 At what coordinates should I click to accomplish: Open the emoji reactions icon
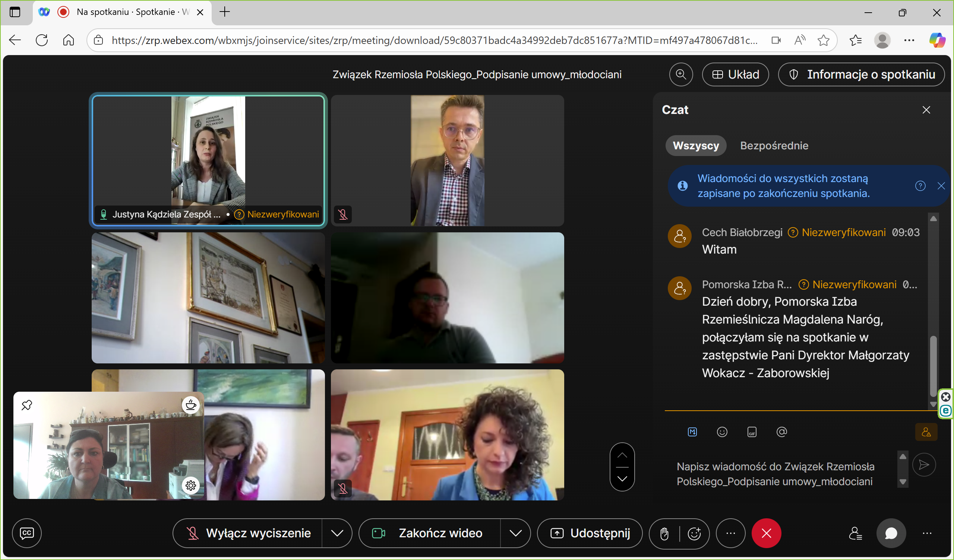coord(694,534)
